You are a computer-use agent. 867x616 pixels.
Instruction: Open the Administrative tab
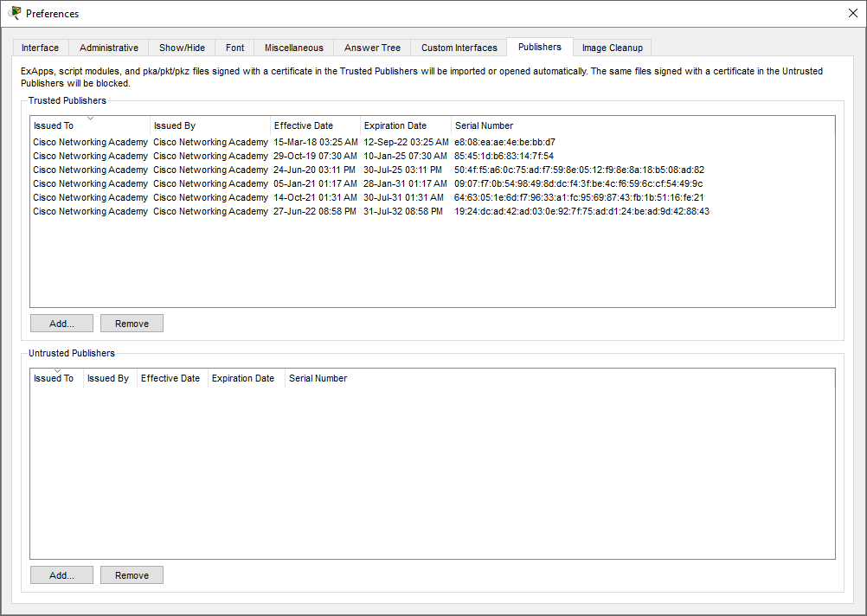pos(108,48)
